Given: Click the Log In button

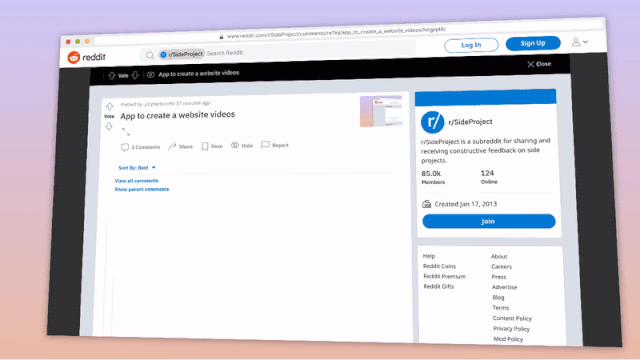Looking at the screenshot, I should click(471, 45).
